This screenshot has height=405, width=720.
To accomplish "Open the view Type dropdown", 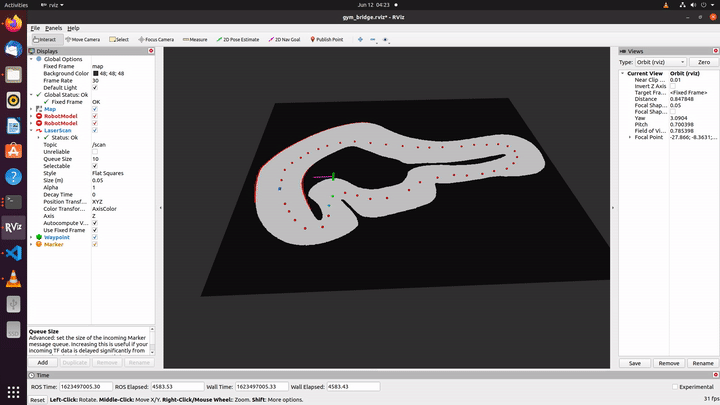I will 661,62.
